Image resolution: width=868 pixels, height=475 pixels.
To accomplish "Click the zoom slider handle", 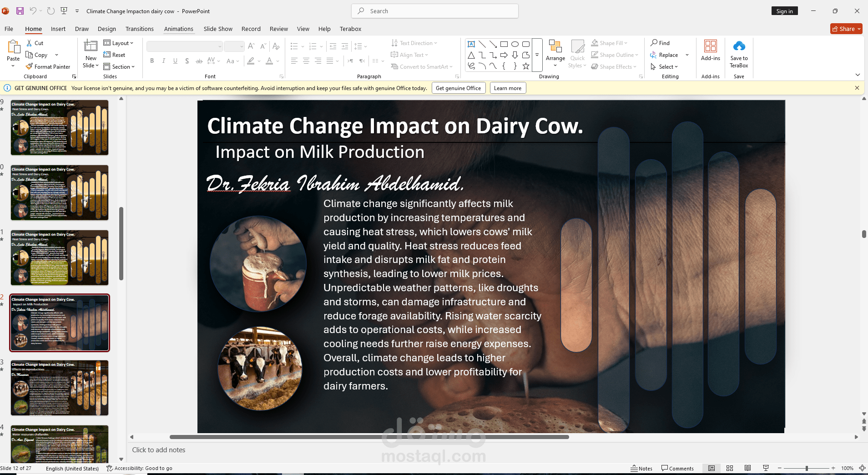I will tap(807, 468).
